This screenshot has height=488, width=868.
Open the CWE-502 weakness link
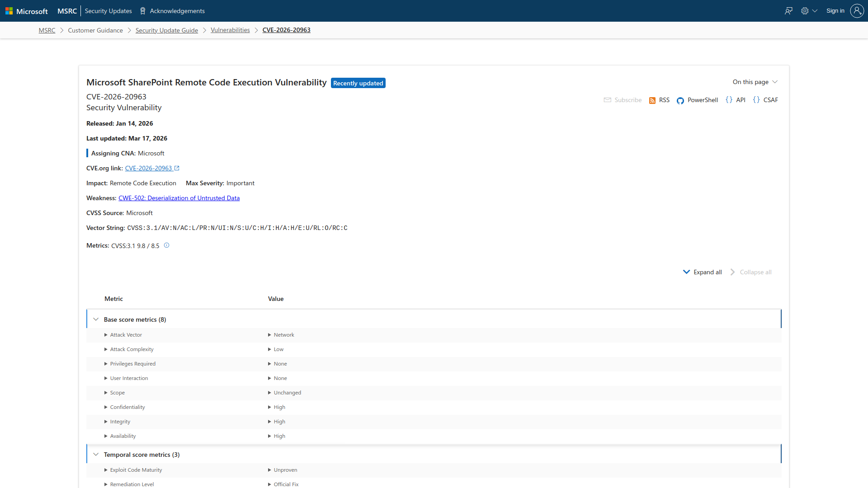click(x=179, y=198)
